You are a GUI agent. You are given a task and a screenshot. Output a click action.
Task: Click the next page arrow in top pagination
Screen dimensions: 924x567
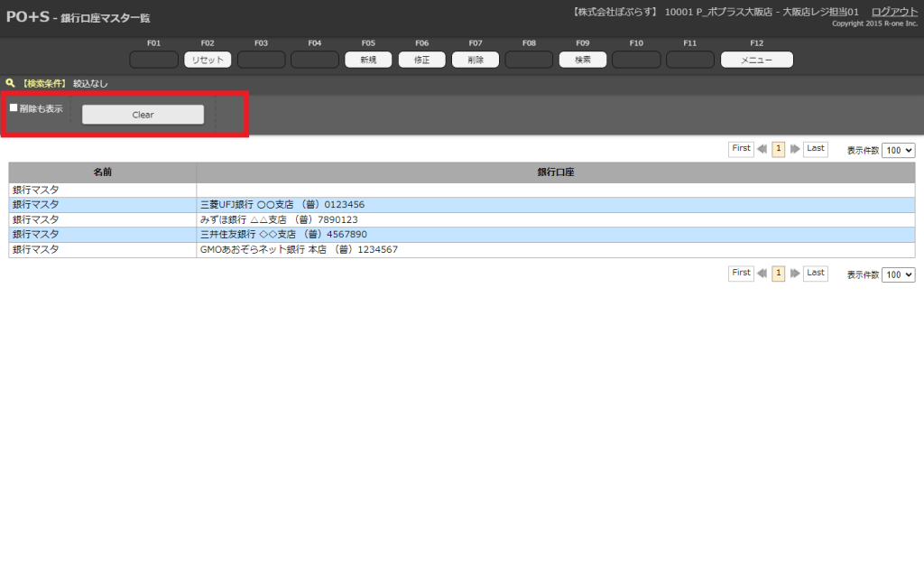[x=795, y=150]
